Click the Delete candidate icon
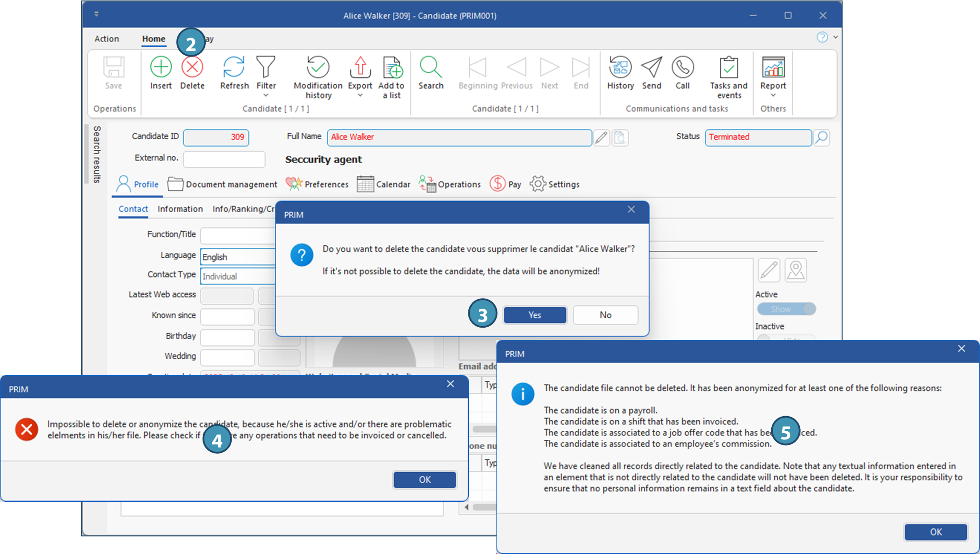The width and height of the screenshot is (980, 554). point(192,68)
